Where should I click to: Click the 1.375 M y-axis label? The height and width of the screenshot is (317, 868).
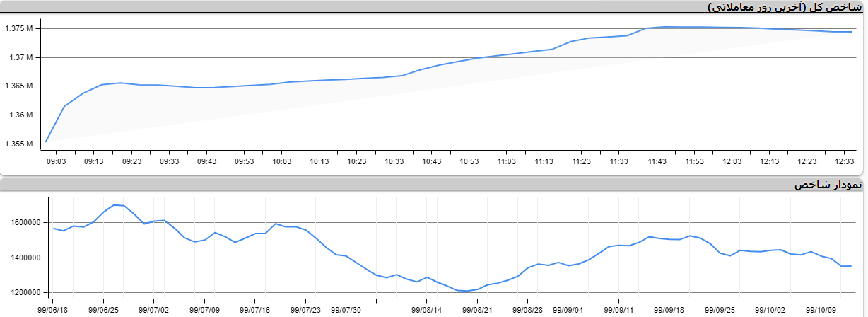[x=19, y=29]
